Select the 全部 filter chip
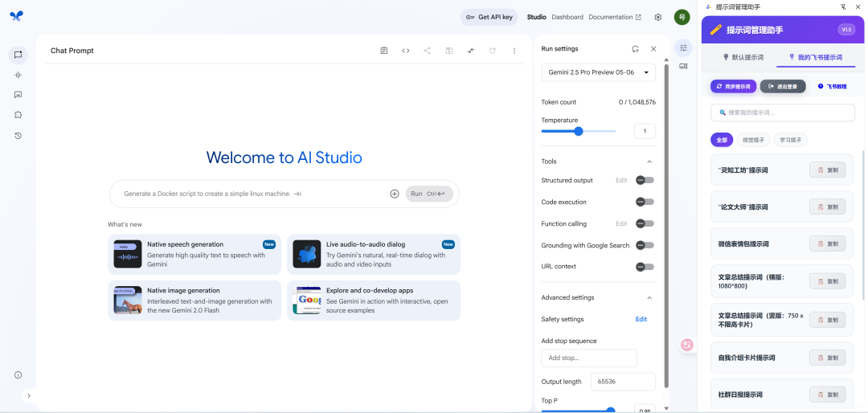 pyautogui.click(x=722, y=140)
